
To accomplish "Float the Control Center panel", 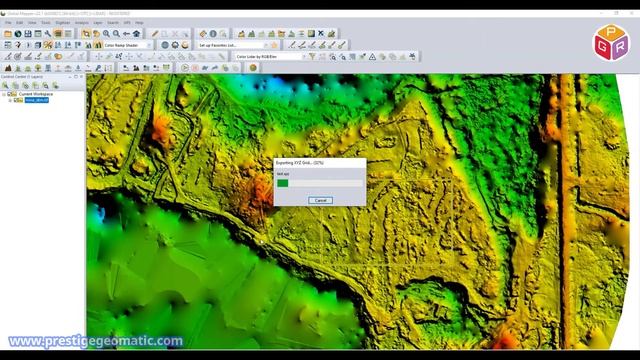I will pos(76,77).
